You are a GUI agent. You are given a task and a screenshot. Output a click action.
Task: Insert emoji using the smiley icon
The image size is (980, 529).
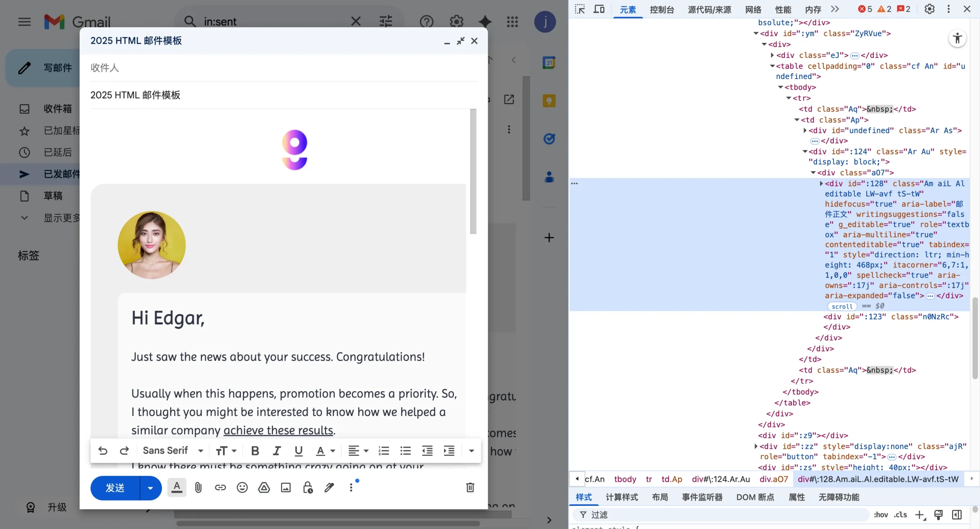click(x=242, y=488)
